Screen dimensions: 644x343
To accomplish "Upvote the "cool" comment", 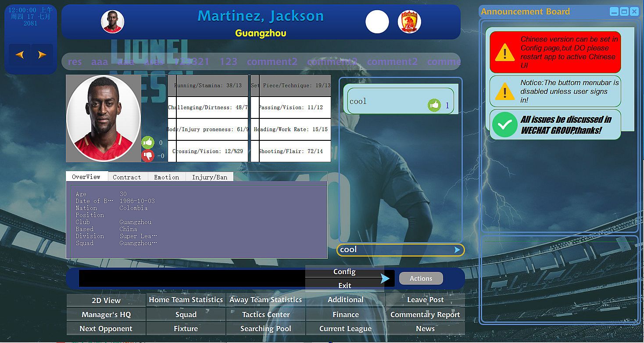I will tap(434, 105).
